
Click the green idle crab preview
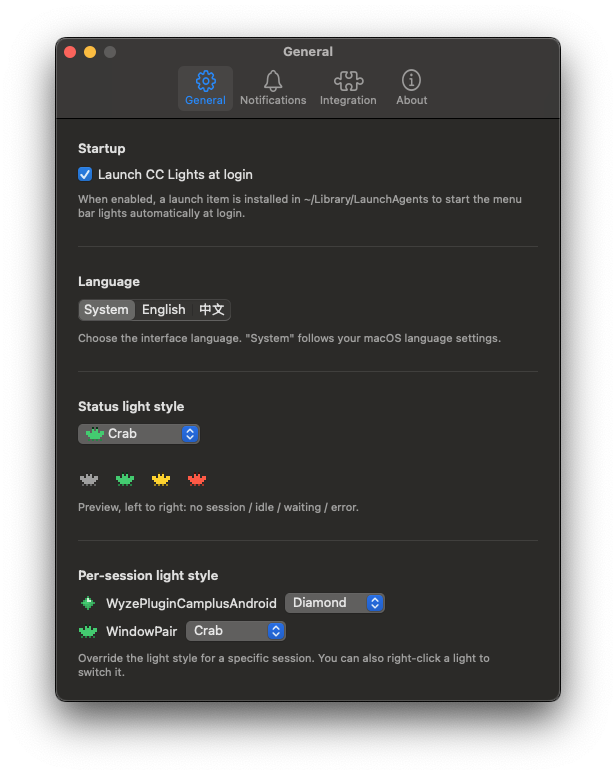(x=125, y=479)
